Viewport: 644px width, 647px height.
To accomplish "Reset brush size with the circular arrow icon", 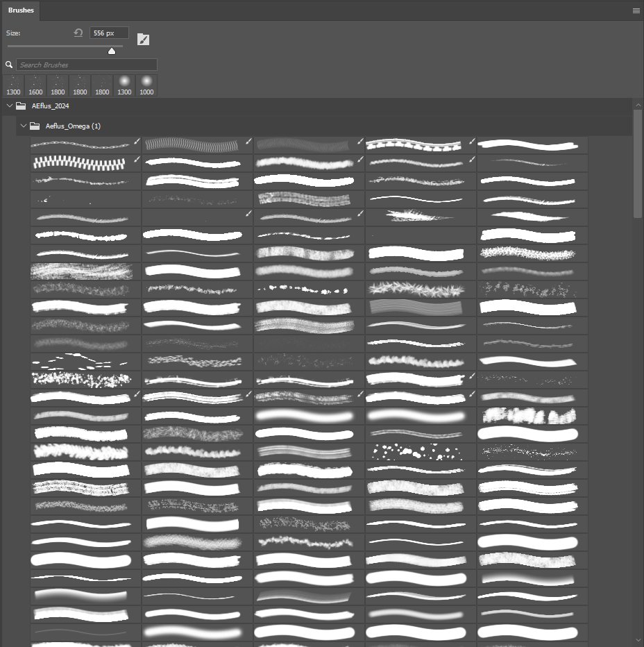I will 78,33.
